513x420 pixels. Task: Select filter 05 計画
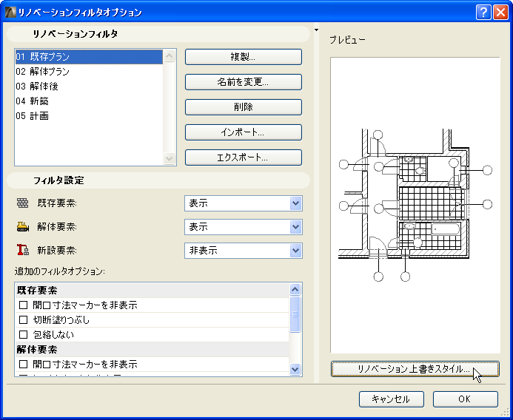pyautogui.click(x=89, y=116)
